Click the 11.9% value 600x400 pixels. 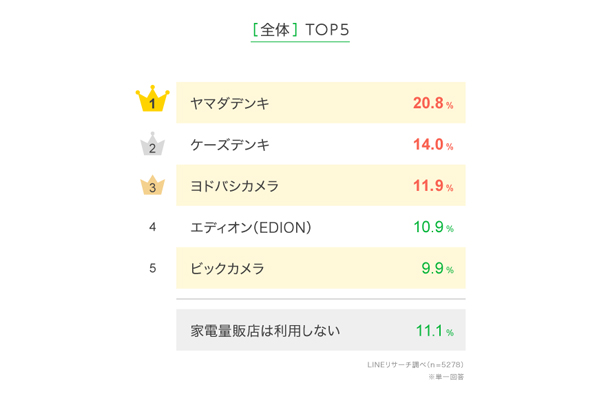[433, 186]
